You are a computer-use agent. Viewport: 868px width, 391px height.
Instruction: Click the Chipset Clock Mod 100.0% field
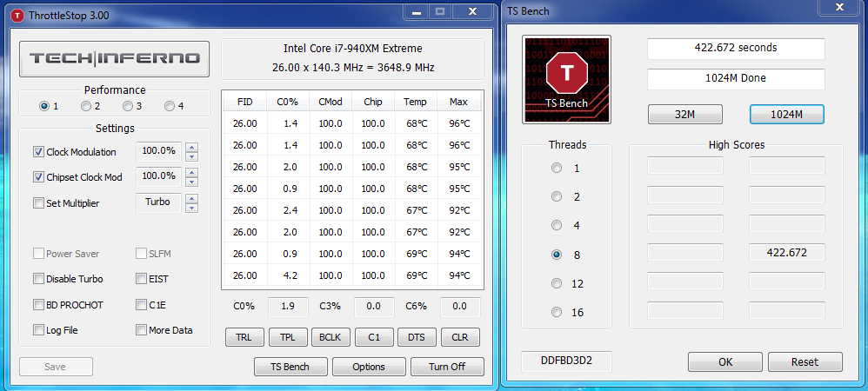[159, 176]
